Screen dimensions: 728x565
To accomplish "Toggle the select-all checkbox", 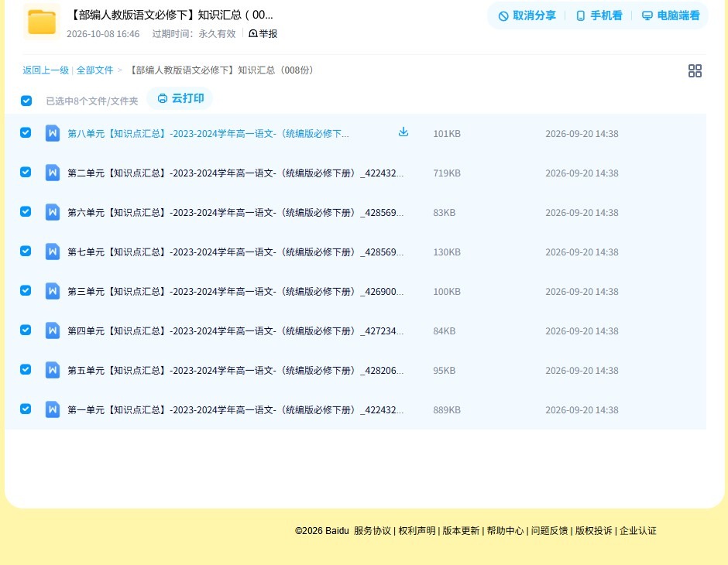I will click(26, 101).
